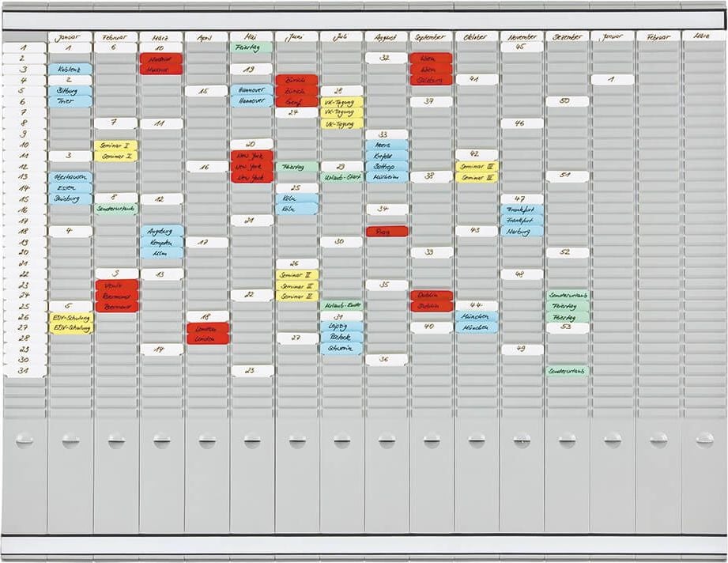Click week card 33 in August
This screenshot has height=563, width=728.
coord(387,134)
